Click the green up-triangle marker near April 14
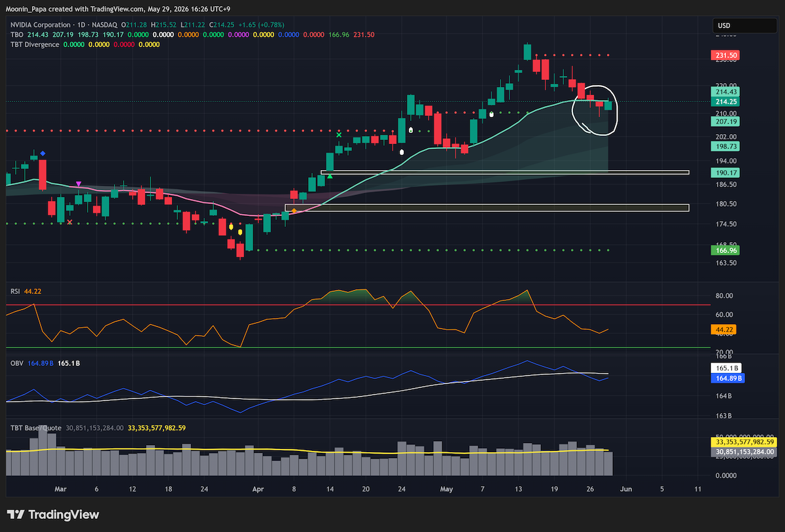 [x=330, y=175]
